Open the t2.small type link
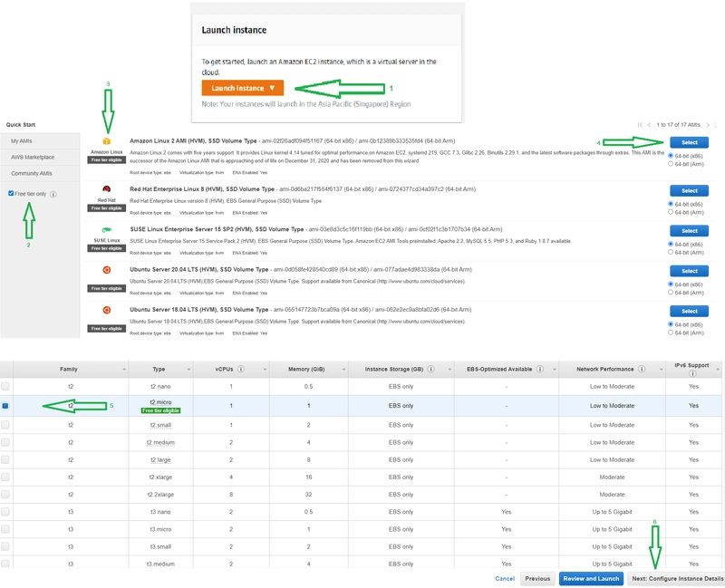Viewport: 725px width, 588px height. click(x=160, y=425)
